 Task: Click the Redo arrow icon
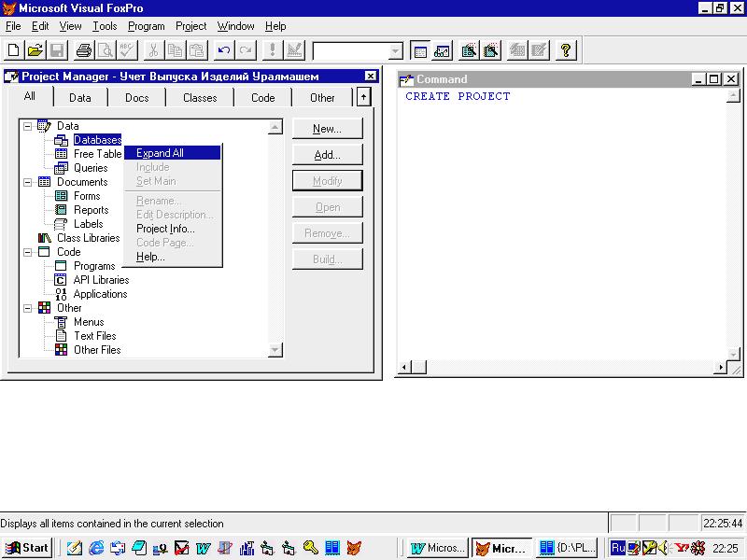tap(246, 50)
